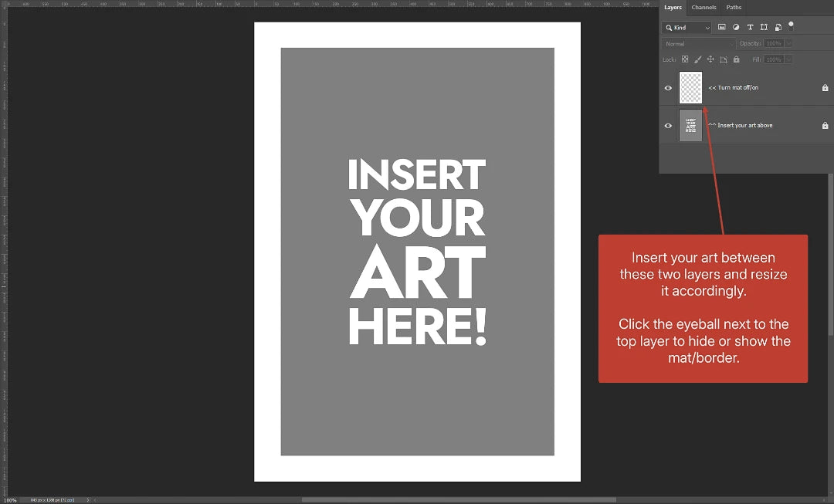Viewport: 834px width, 504px height.
Task: Select the 'Turn mat off/on' layer thumbnail
Action: pos(690,88)
